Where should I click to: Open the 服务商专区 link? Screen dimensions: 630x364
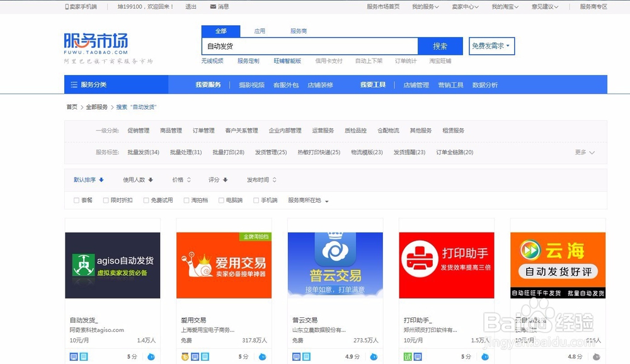pos(593,6)
